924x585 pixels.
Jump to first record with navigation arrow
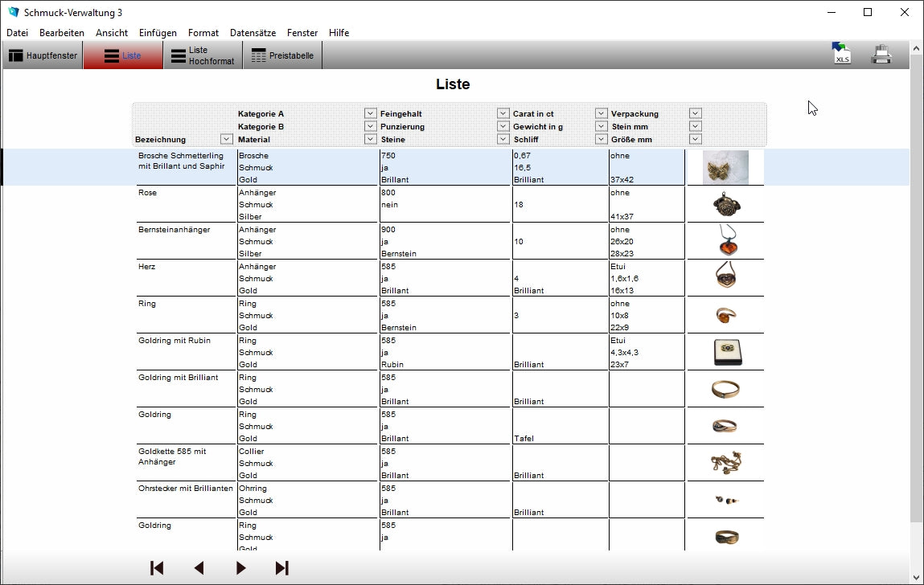coord(157,568)
